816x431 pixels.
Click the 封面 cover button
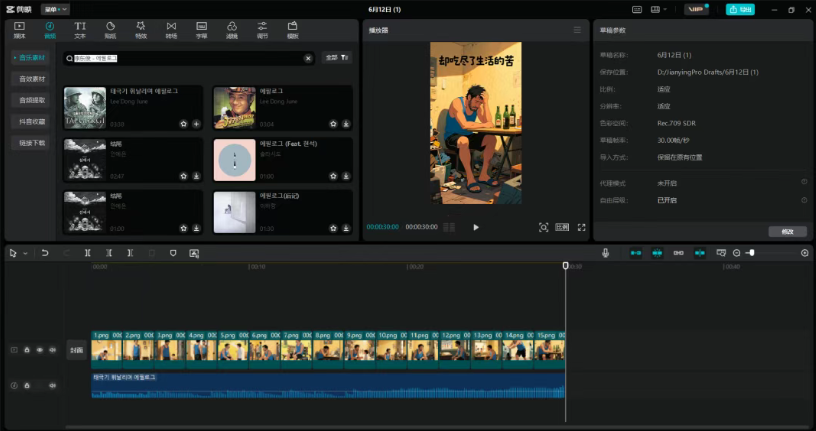(x=76, y=350)
